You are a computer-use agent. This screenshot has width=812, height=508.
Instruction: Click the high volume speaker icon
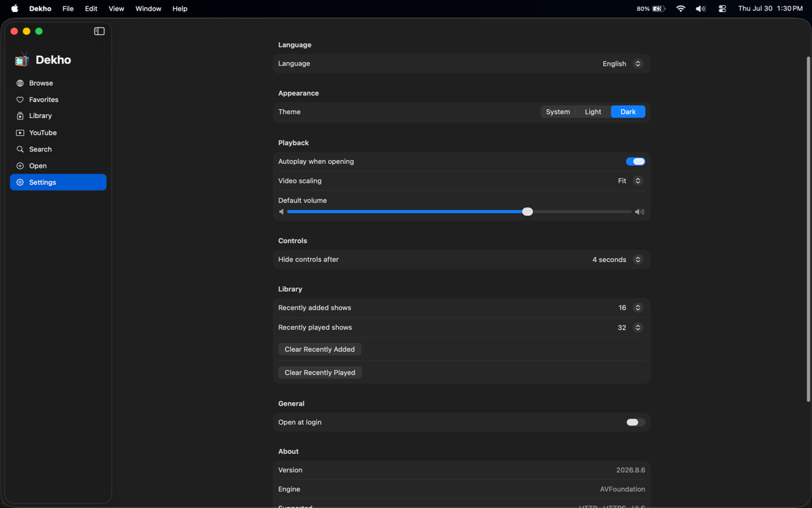click(x=639, y=212)
